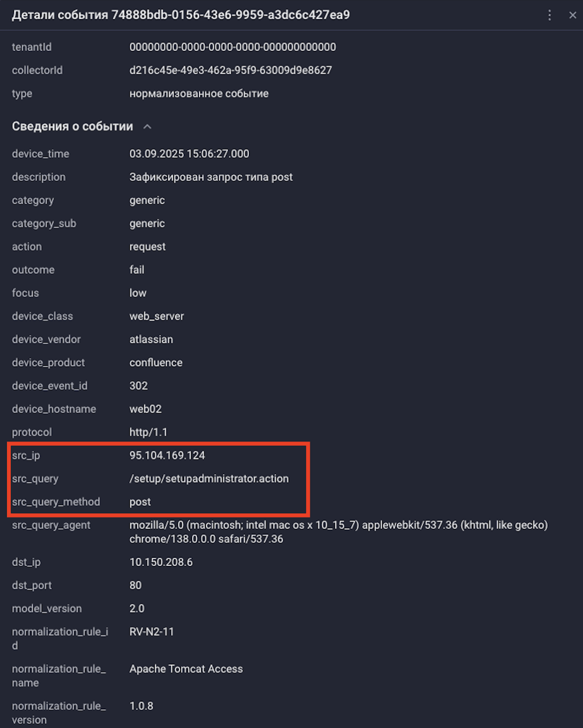Click the device_hostname value web02
The width and height of the screenshot is (583, 728).
coord(145,409)
